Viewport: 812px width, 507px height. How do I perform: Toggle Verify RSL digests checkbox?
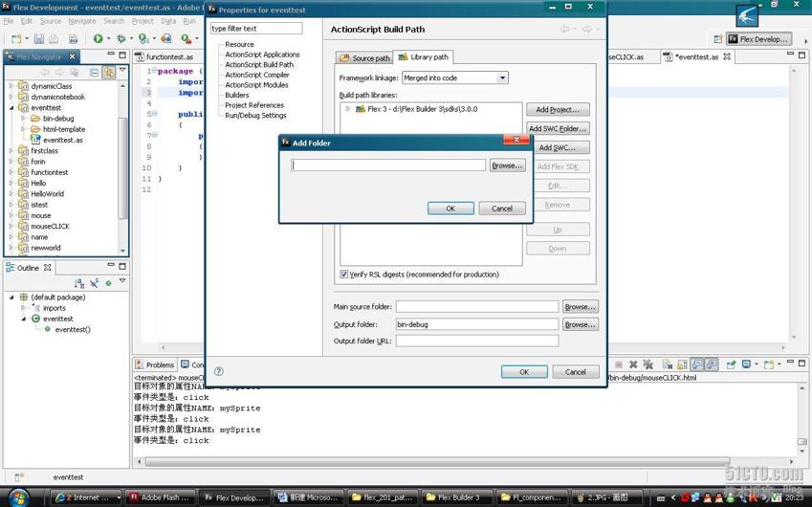point(344,274)
